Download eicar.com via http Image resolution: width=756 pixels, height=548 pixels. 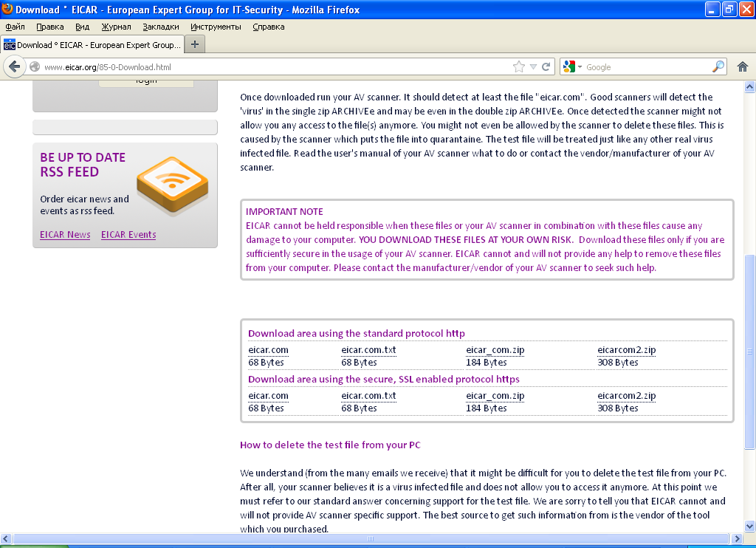pyautogui.click(x=269, y=350)
